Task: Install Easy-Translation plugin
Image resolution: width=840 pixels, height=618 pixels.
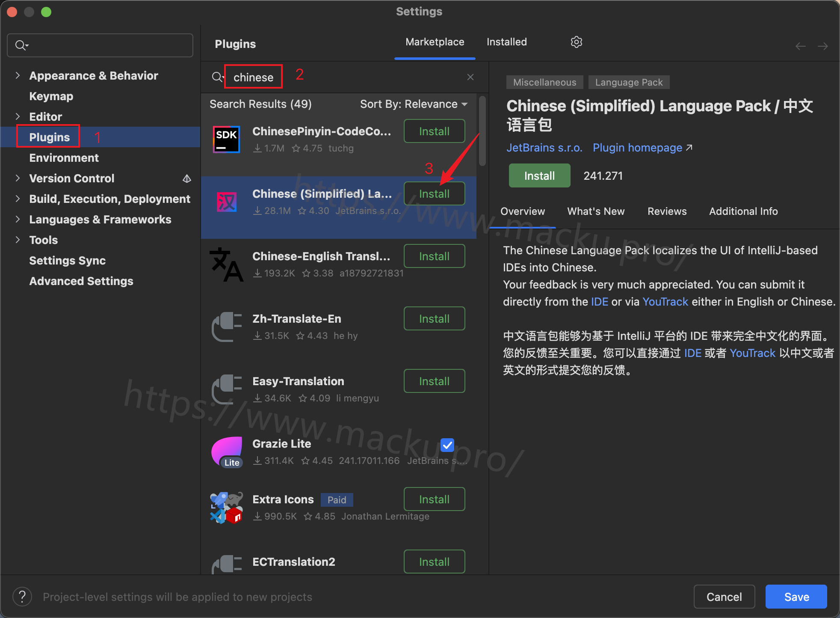Action: [x=434, y=381]
